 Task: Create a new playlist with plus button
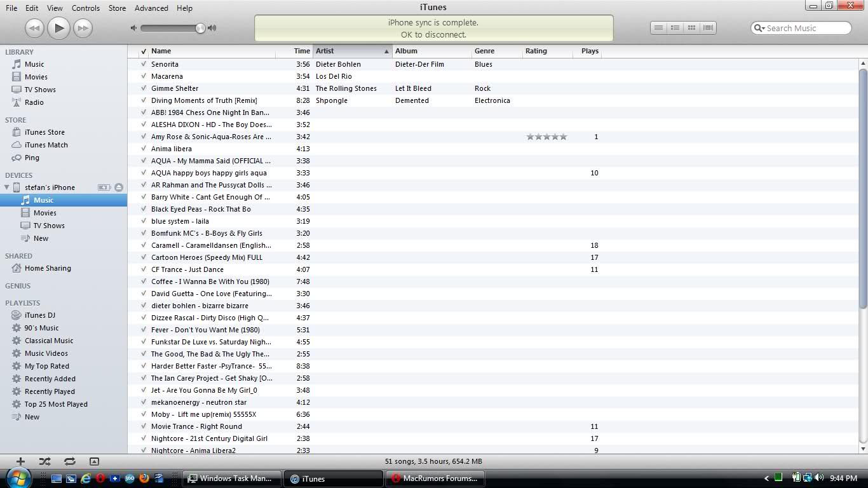[20, 461]
